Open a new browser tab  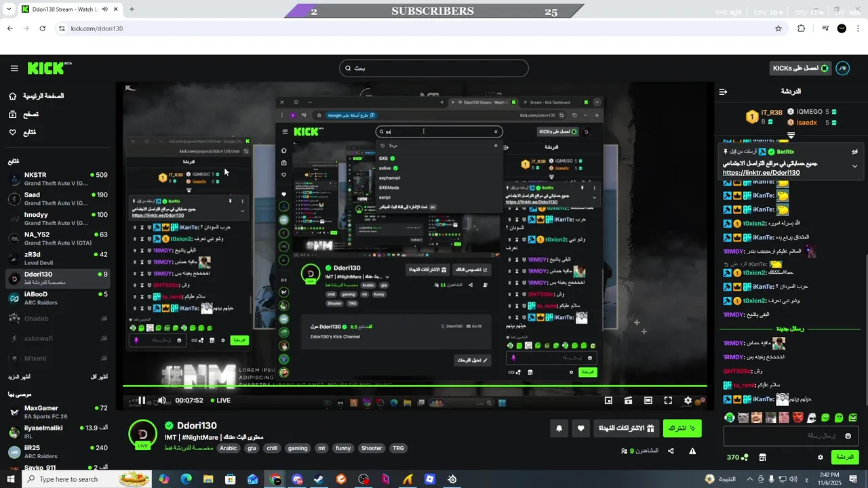132,9
